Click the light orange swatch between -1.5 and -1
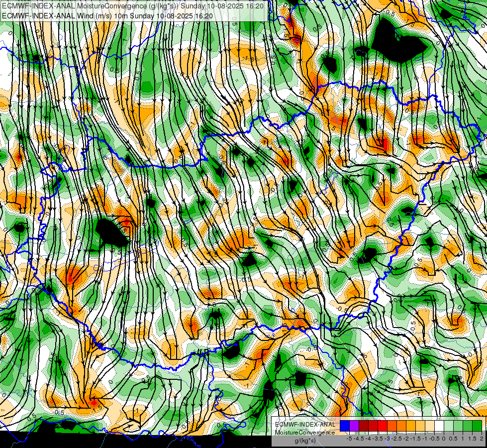Screen dimensions: 487x448 pos(420,426)
